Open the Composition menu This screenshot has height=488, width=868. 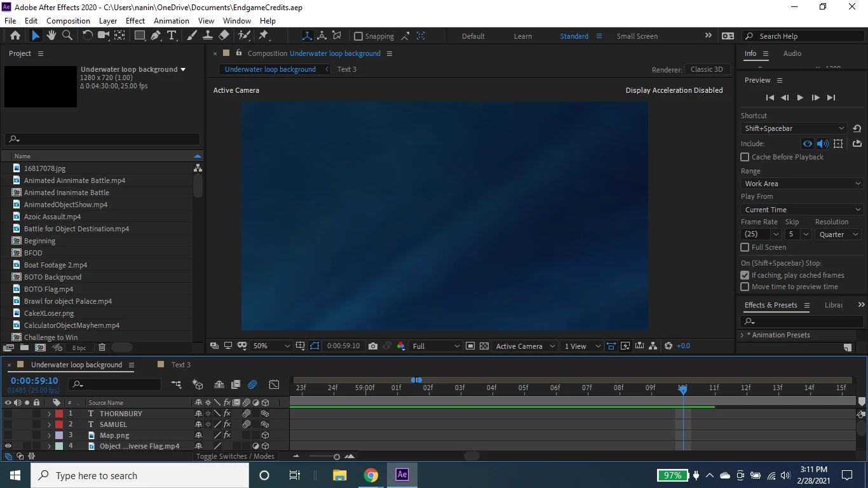68,20
